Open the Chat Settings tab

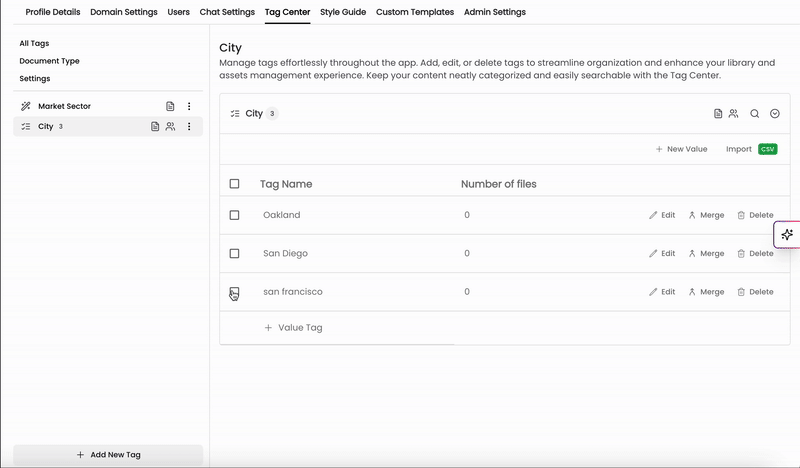click(x=227, y=12)
